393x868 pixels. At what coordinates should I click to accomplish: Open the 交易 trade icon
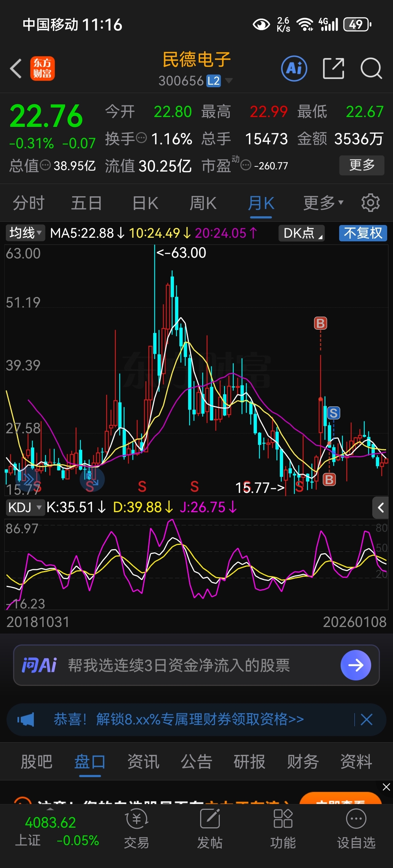(136, 829)
